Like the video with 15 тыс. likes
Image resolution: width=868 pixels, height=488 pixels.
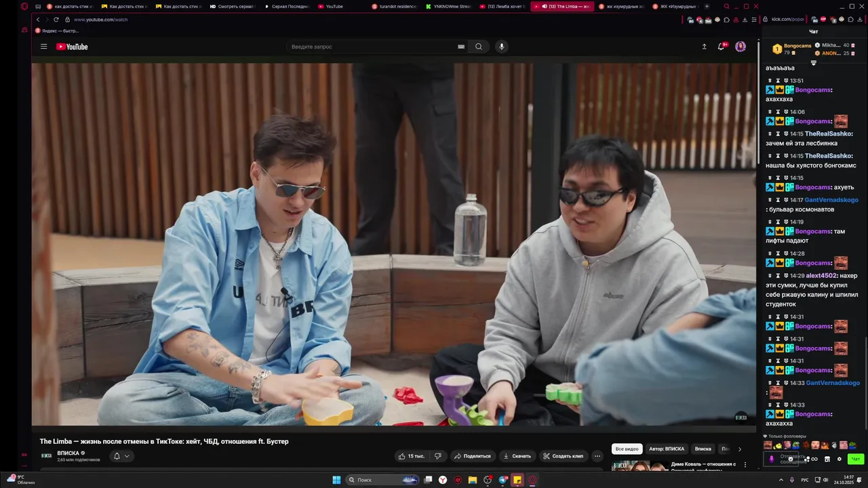click(x=412, y=456)
